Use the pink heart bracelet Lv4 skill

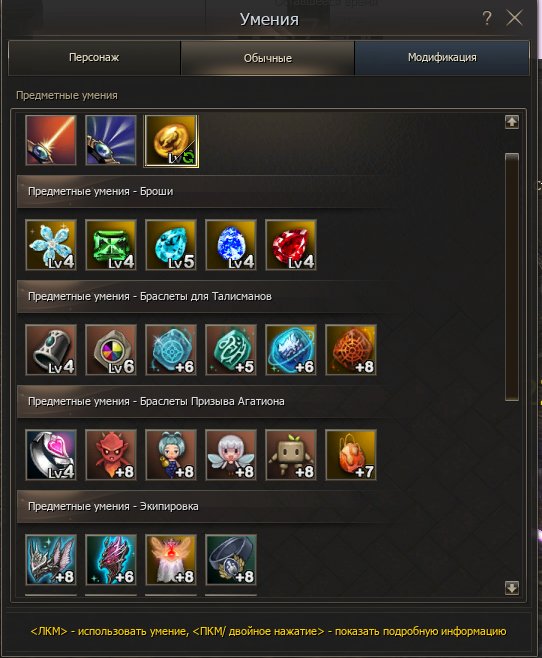point(51,455)
